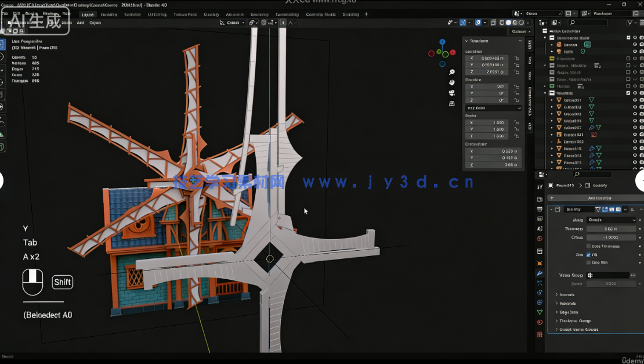Click the pan hand icon in the viewport
Screen dimensions: 644x364
[451, 82]
